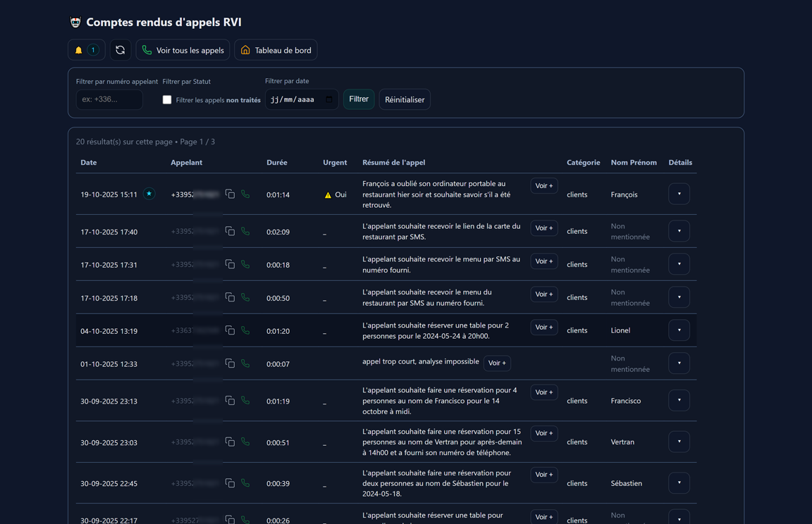Copy the caller number for 19-10-2025 15:11

[x=230, y=194]
